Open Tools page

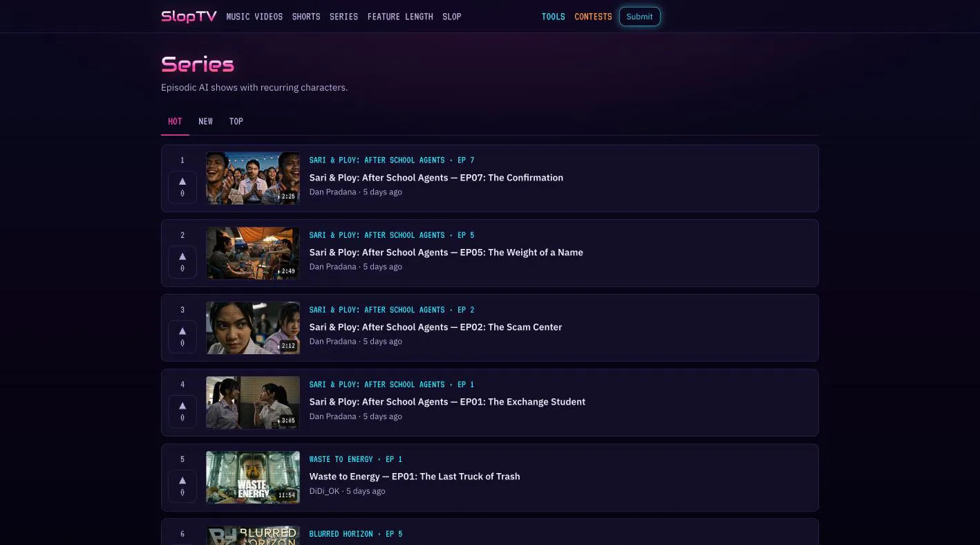click(x=554, y=17)
